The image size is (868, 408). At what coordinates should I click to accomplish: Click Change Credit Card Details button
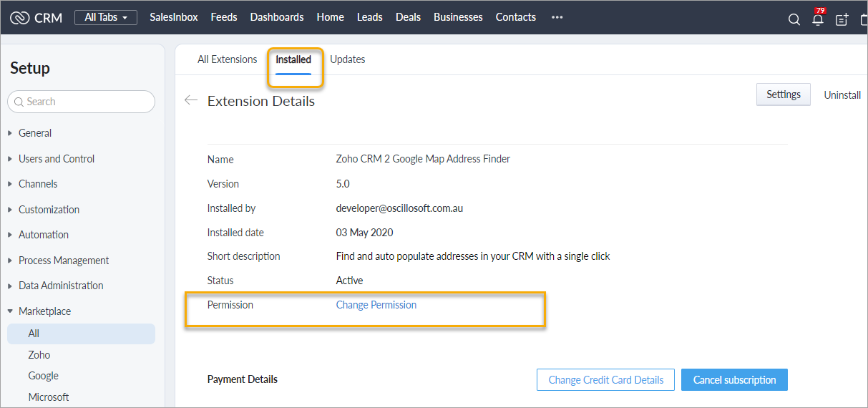pyautogui.click(x=606, y=380)
